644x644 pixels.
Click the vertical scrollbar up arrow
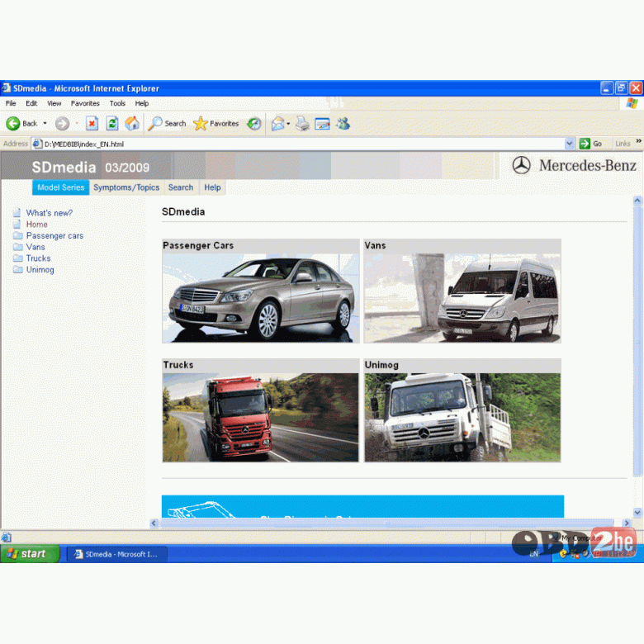[637, 201]
